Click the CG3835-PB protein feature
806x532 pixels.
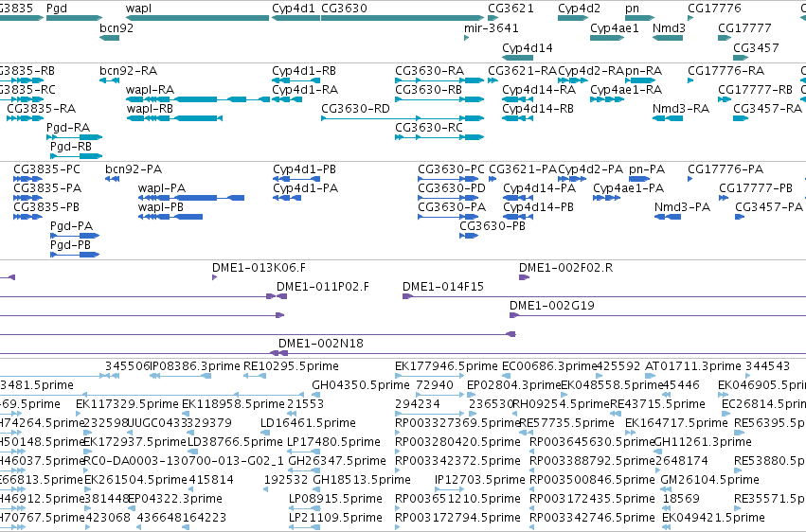click(27, 217)
